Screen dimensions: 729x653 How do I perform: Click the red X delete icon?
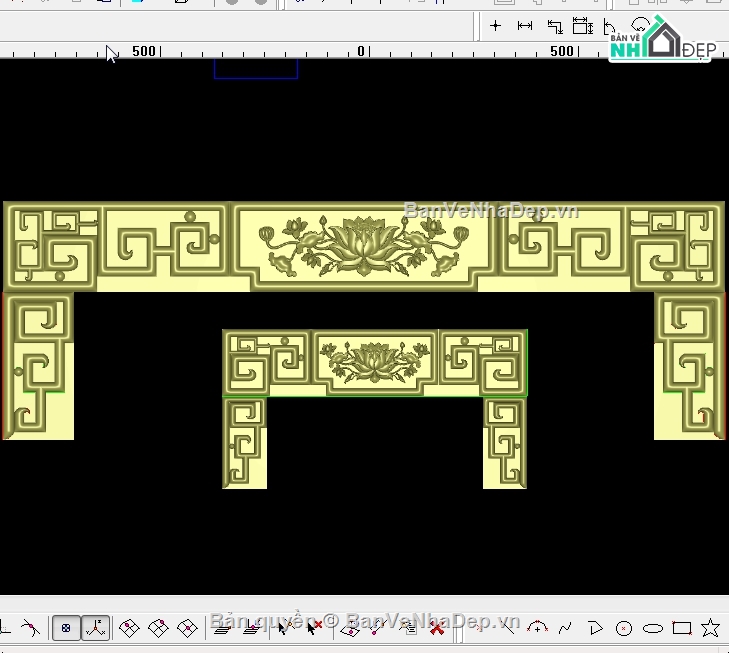(x=436, y=628)
